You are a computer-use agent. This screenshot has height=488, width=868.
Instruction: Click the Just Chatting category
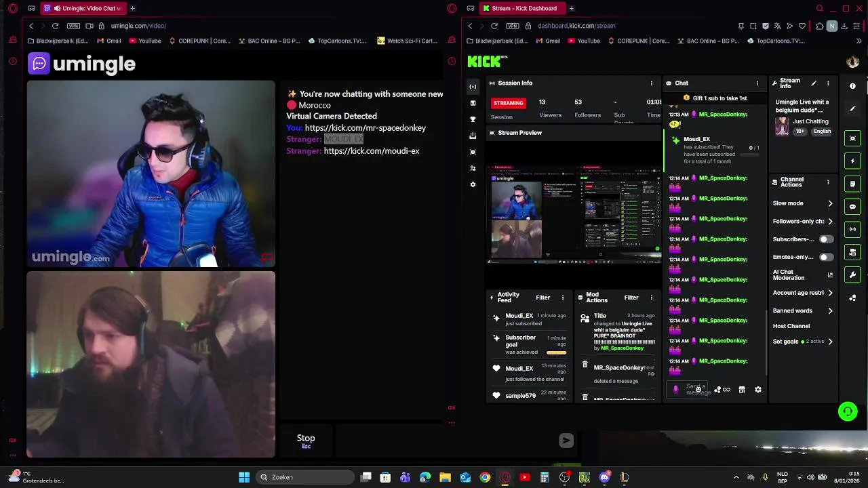coord(810,121)
